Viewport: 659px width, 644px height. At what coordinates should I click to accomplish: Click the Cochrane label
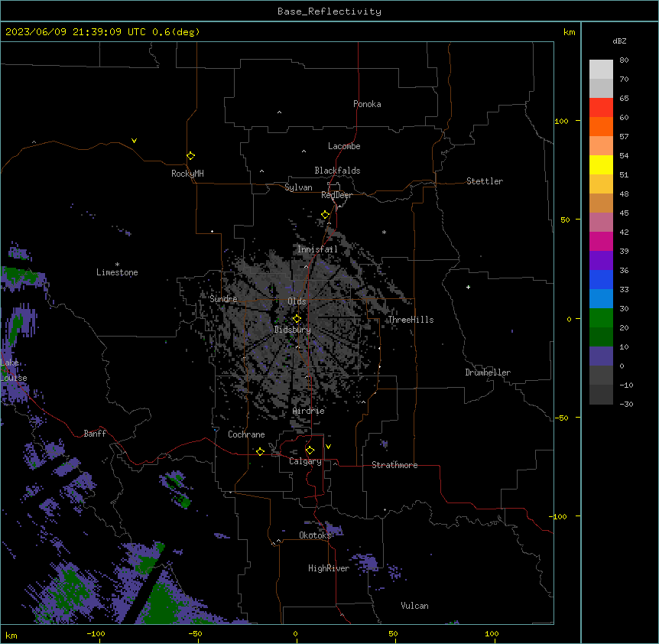click(246, 434)
